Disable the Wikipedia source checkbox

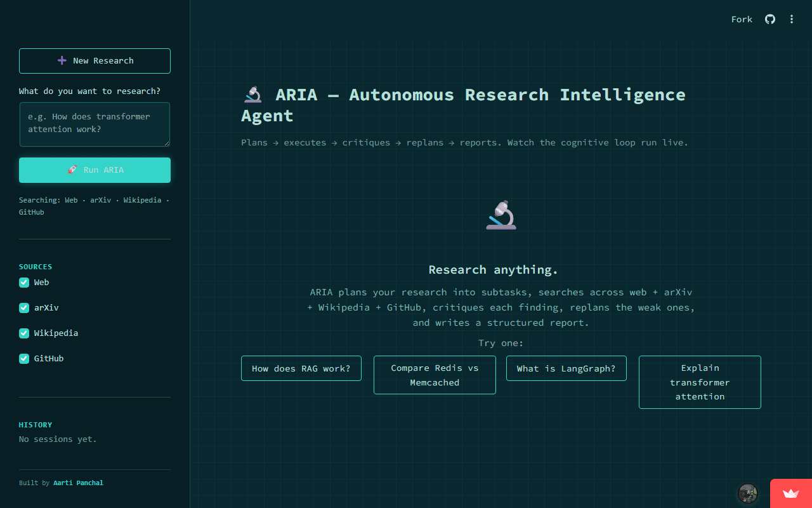pyautogui.click(x=24, y=333)
